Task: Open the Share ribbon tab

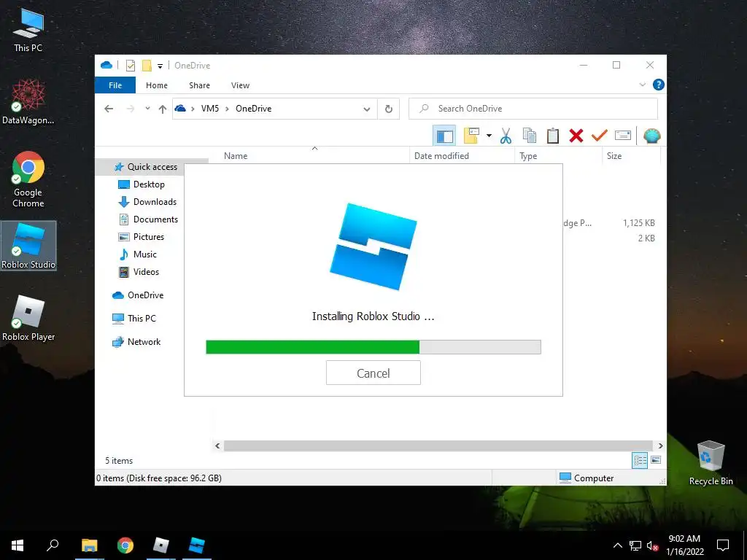Action: pos(199,85)
